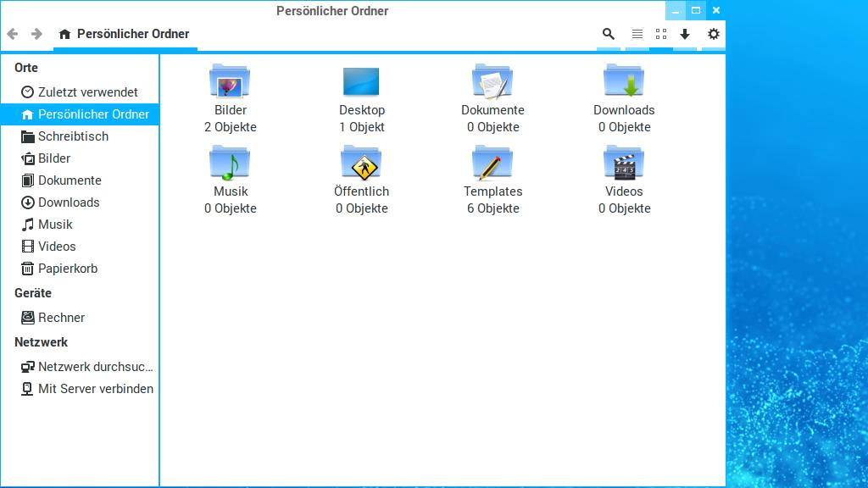The image size is (868, 488).
Task: Navigate back with the back arrow
Action: pos(12,34)
